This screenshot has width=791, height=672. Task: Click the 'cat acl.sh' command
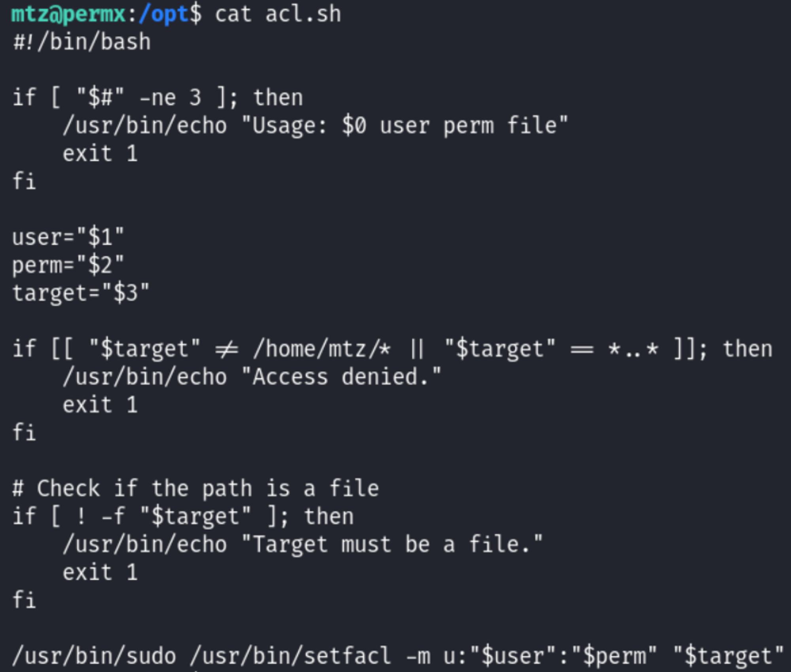[x=278, y=15]
